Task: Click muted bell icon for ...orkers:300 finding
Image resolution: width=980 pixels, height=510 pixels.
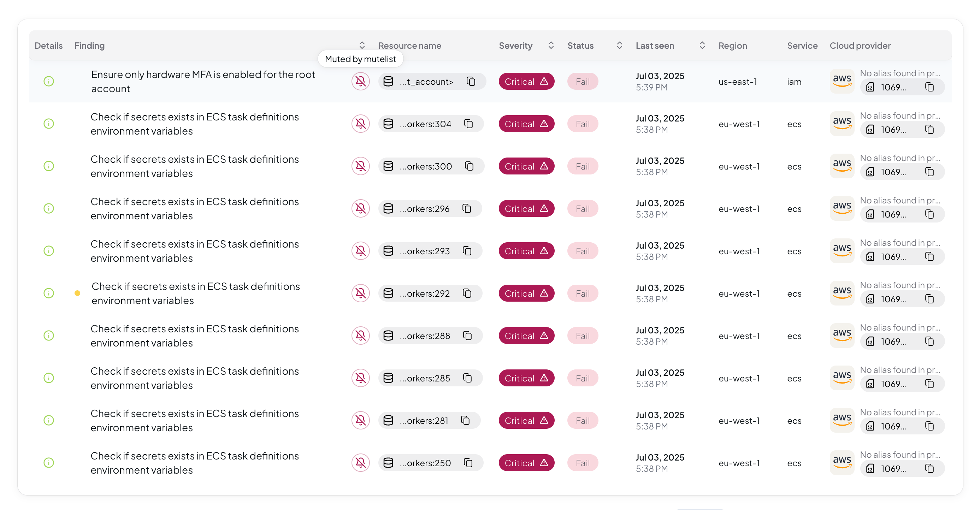Action: tap(361, 166)
